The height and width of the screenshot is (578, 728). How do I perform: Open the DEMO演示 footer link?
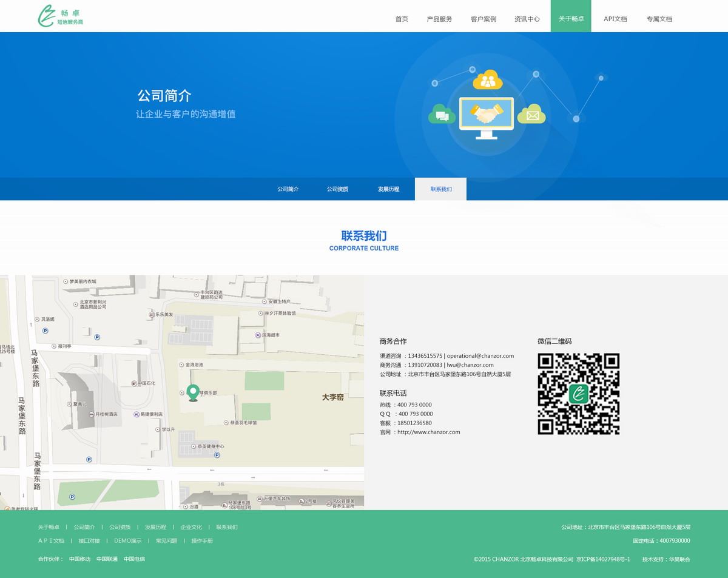127,540
